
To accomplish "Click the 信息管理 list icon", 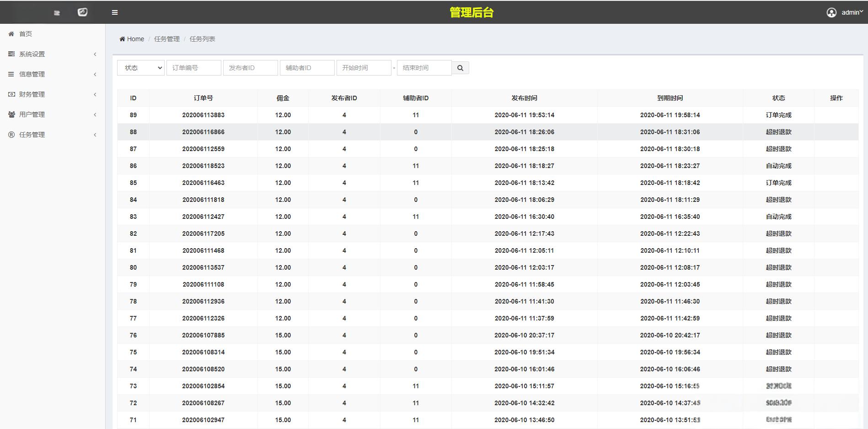I will click(11, 74).
